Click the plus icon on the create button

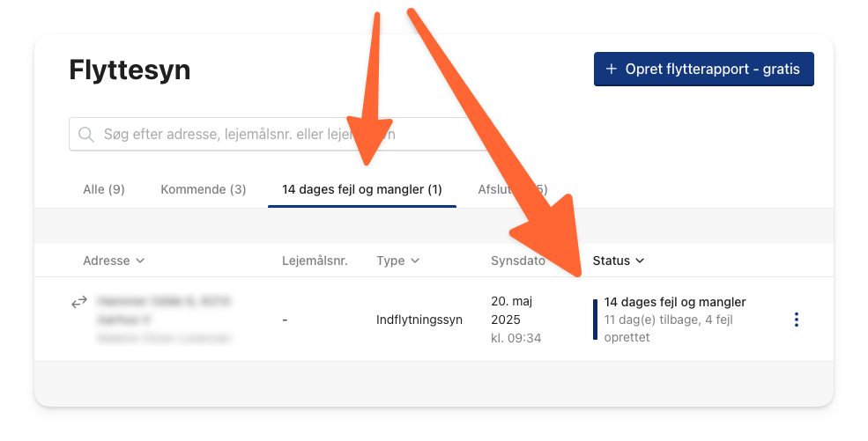click(x=612, y=69)
